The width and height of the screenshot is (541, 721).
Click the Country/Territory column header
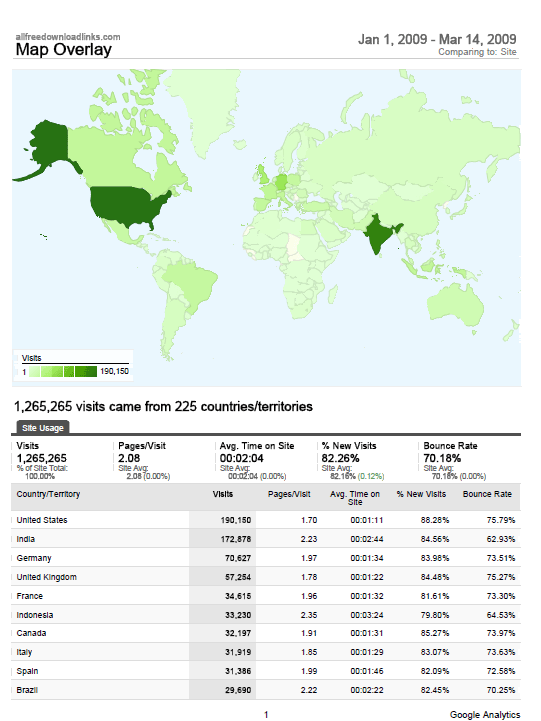(x=48, y=494)
